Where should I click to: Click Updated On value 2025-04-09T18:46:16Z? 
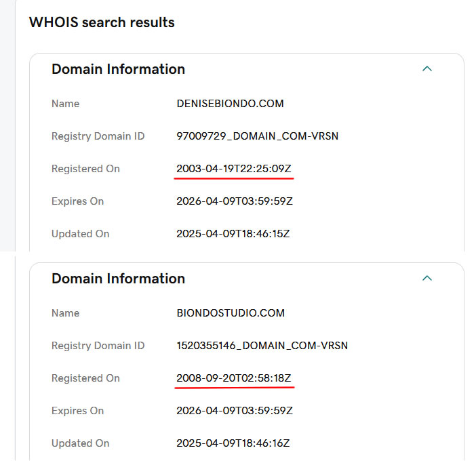[x=233, y=443]
